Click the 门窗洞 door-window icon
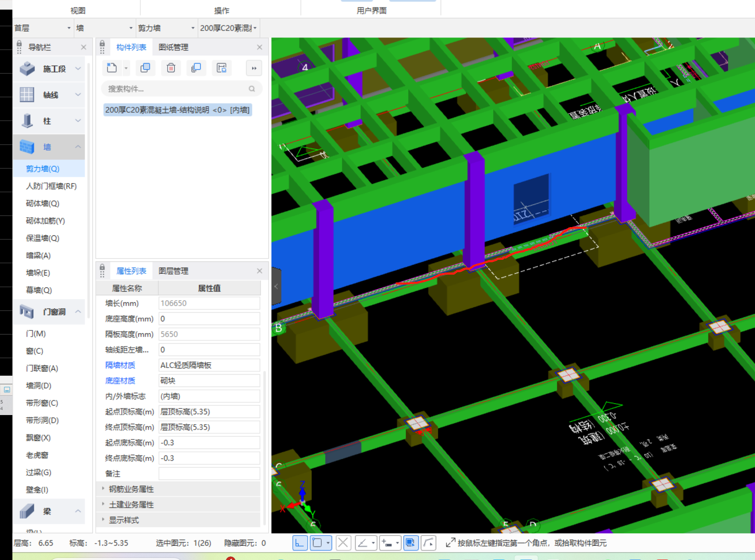This screenshot has height=560, width=755. pyautogui.click(x=27, y=311)
